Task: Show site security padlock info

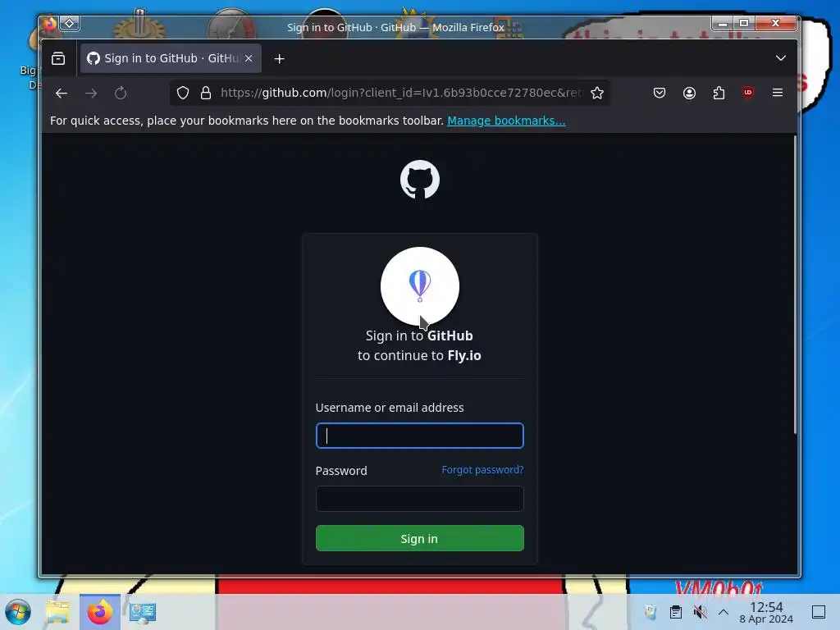Action: pyautogui.click(x=206, y=94)
